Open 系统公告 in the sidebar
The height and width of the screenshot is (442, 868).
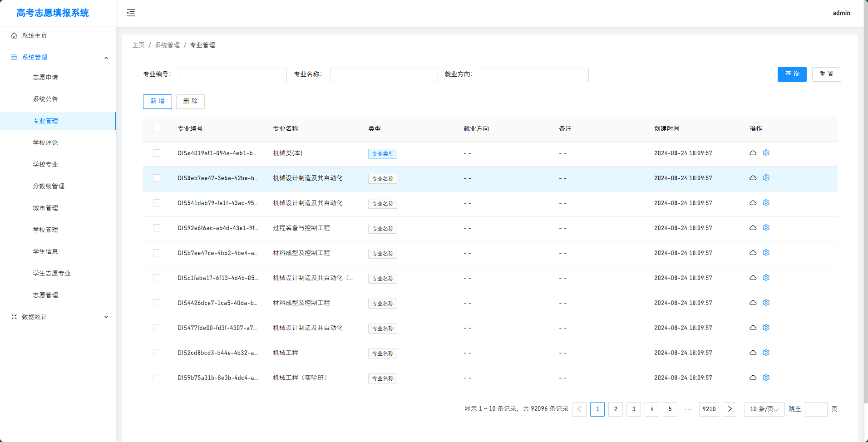tap(45, 99)
